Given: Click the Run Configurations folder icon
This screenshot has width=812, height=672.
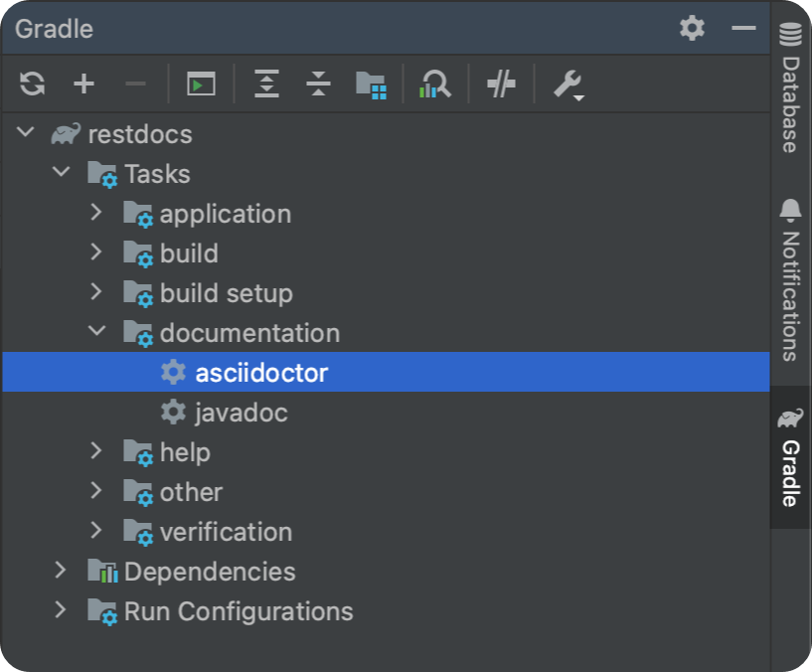Looking at the screenshot, I should click(102, 612).
